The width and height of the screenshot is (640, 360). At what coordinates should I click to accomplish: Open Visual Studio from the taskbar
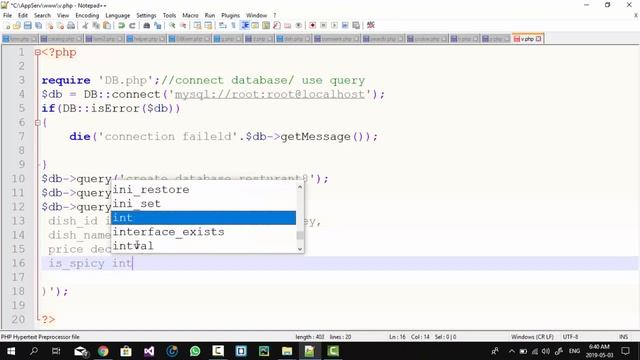[x=149, y=351]
